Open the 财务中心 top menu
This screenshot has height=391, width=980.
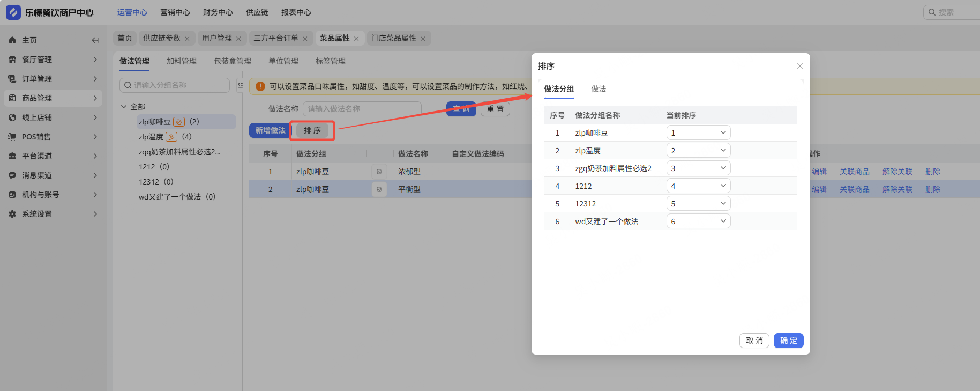click(218, 12)
